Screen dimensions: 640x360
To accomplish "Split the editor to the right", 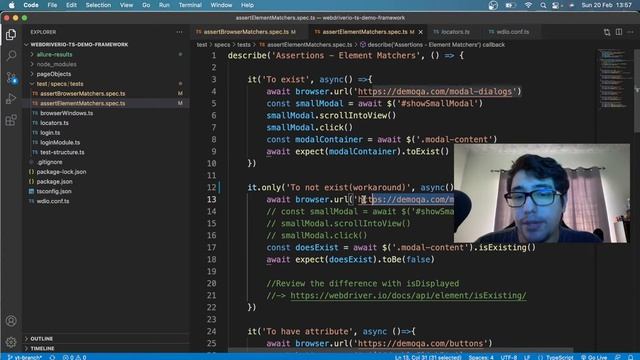I will click(619, 32).
